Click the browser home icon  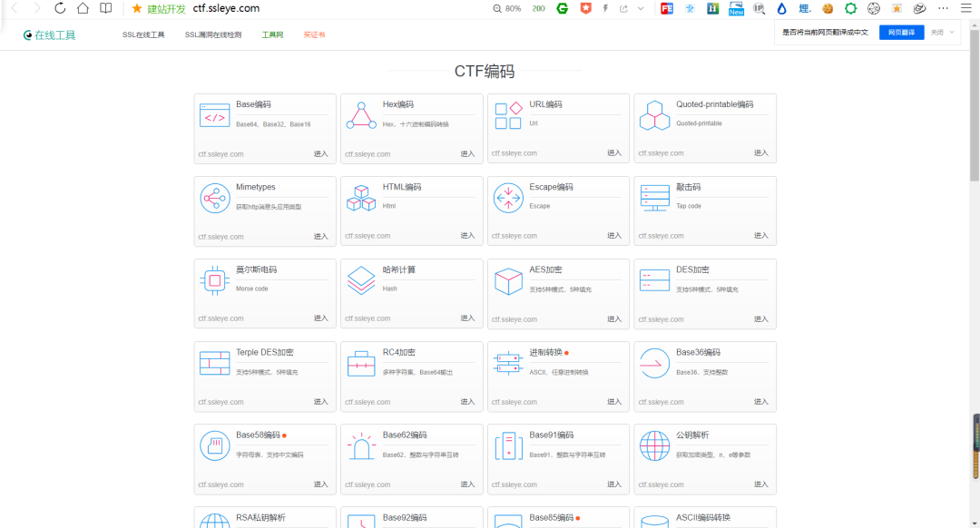click(83, 8)
